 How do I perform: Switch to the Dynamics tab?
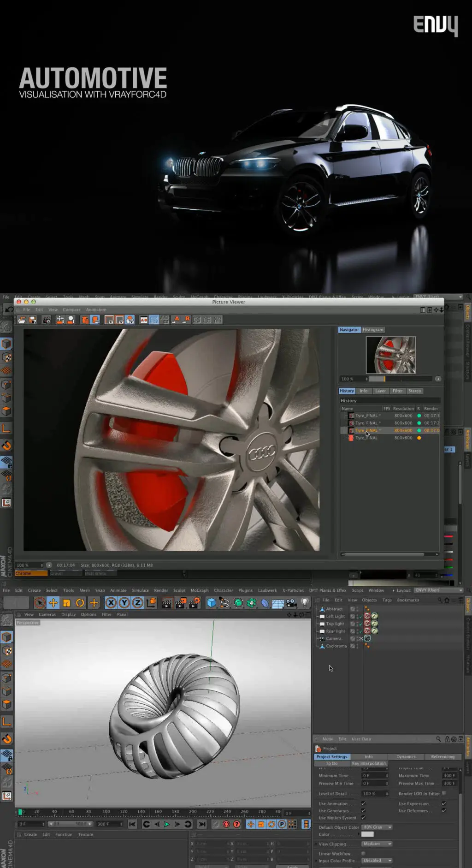click(406, 756)
